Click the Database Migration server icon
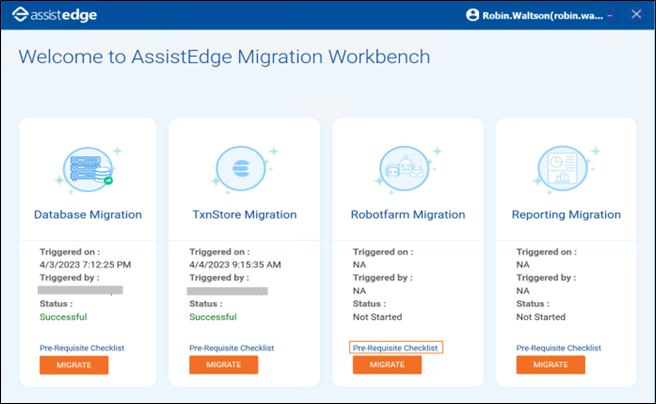The height and width of the screenshot is (404, 656). tap(88, 169)
